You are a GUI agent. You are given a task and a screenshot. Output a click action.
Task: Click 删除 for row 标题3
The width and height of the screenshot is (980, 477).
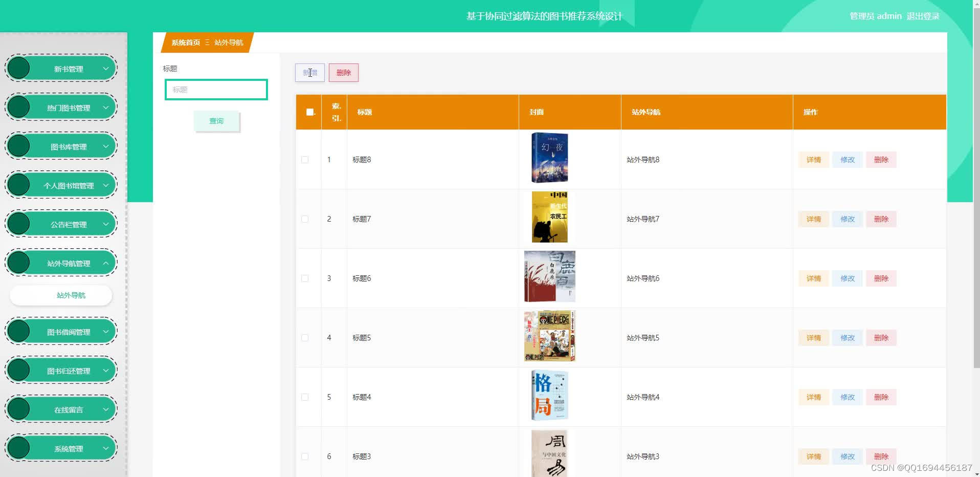coord(881,457)
